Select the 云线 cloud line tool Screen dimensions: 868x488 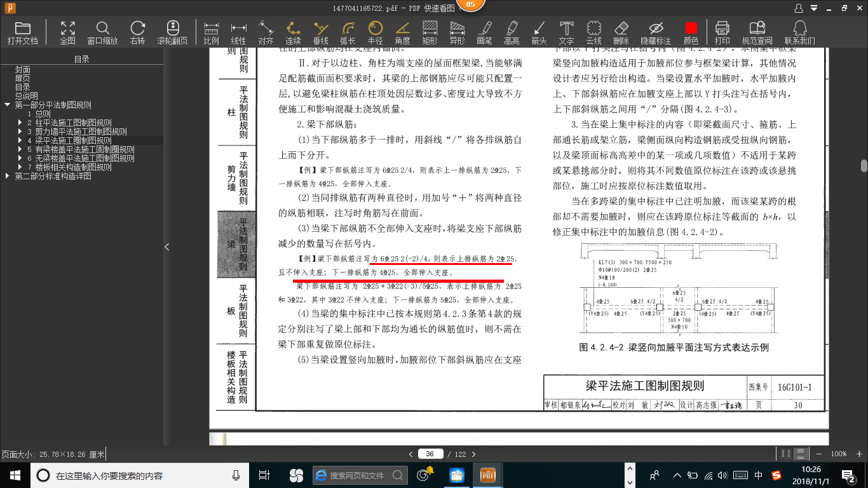(593, 32)
